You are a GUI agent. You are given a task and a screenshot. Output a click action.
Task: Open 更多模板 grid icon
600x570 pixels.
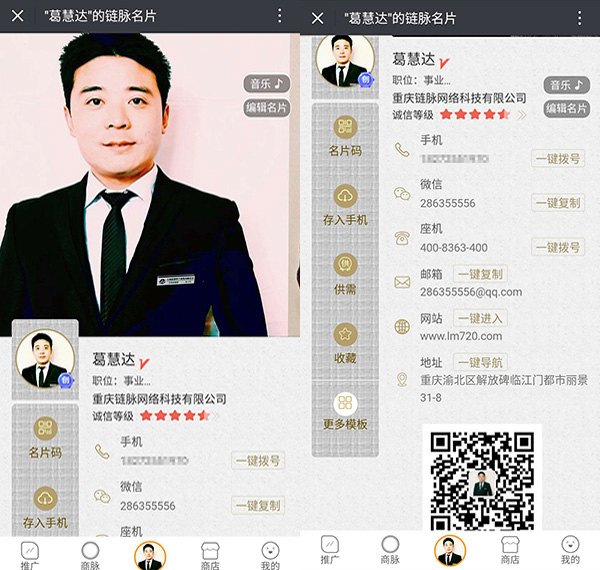point(345,403)
